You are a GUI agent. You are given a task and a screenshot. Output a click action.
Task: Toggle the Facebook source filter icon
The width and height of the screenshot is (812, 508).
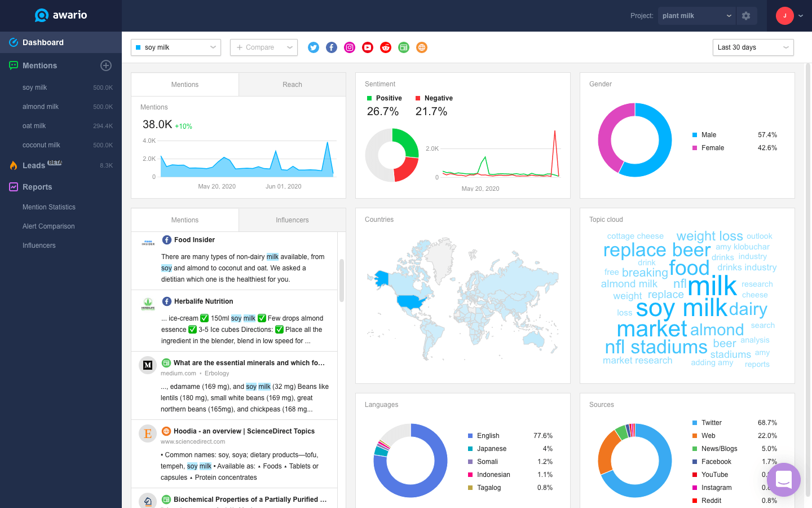pyautogui.click(x=332, y=47)
